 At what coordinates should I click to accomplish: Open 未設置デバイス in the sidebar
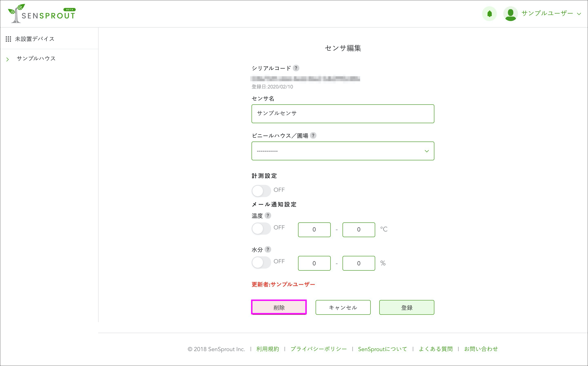click(x=34, y=39)
